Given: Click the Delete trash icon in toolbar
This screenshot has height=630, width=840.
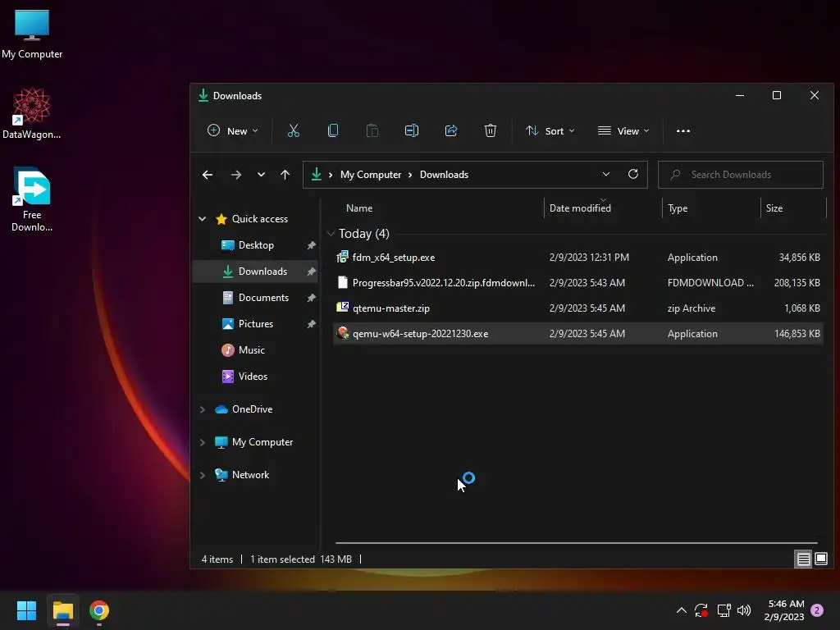Looking at the screenshot, I should 491,130.
